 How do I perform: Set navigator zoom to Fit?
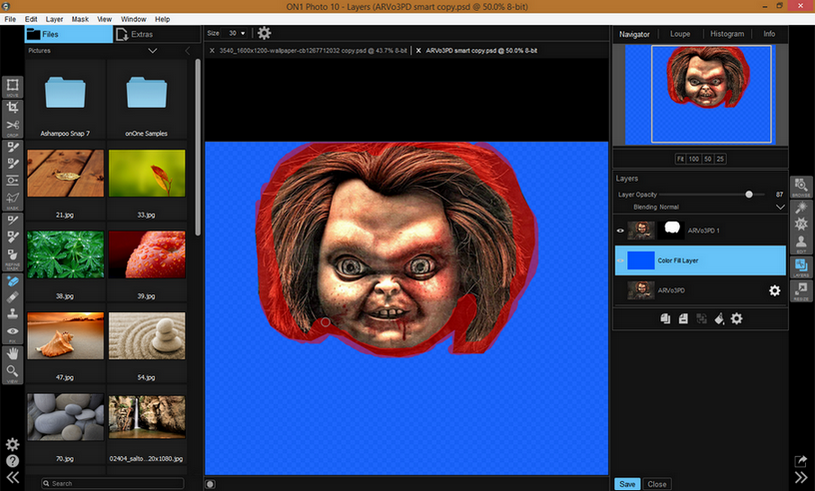click(x=680, y=159)
